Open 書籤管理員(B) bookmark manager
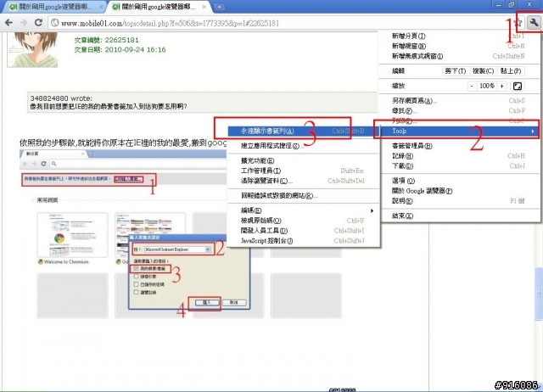Screen dimensions: 543x392 (460, 146)
